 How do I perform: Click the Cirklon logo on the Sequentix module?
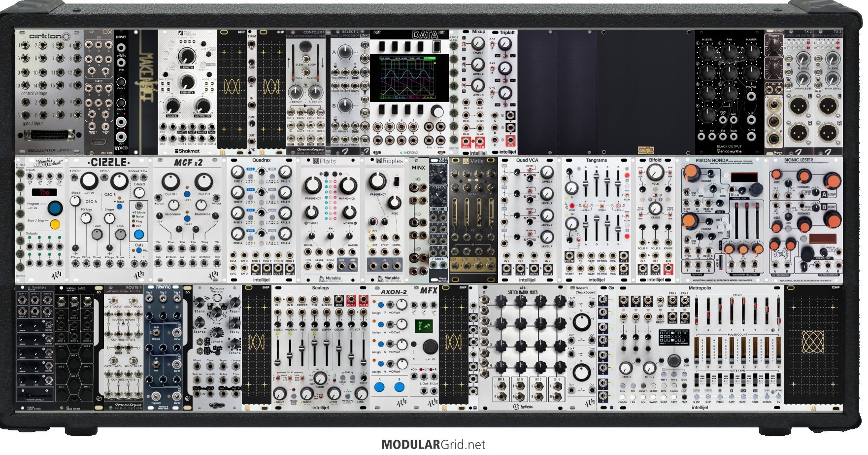click(x=49, y=36)
